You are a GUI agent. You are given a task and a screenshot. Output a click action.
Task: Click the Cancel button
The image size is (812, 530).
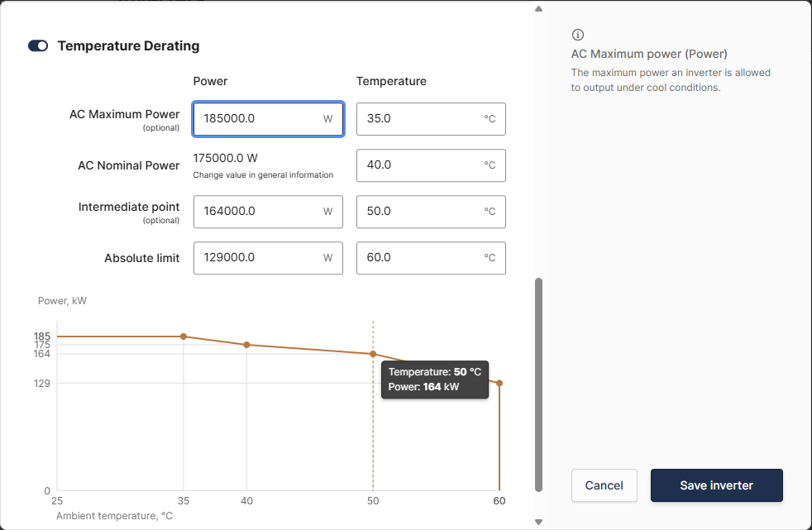[x=604, y=485]
